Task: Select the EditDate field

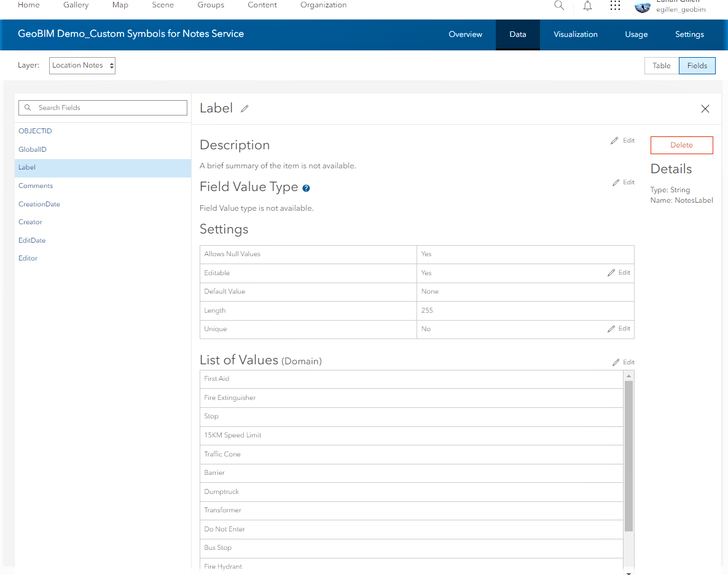Action: coord(32,240)
